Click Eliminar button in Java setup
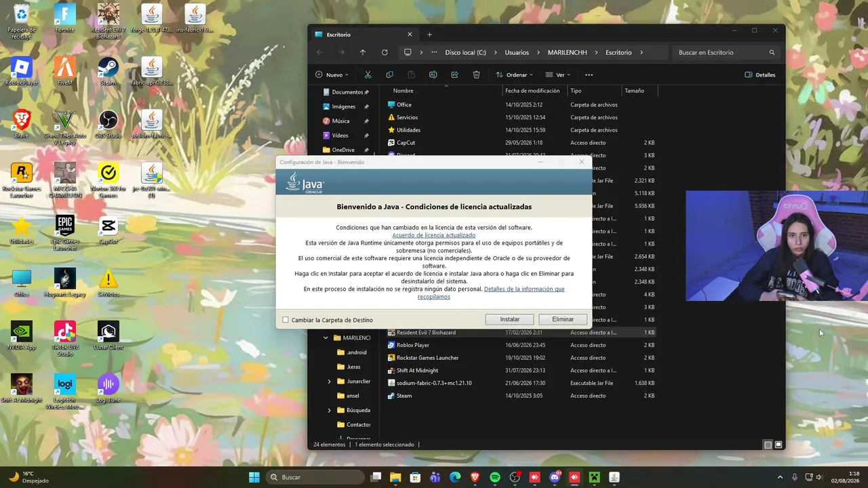This screenshot has width=868, height=488. 563,319
